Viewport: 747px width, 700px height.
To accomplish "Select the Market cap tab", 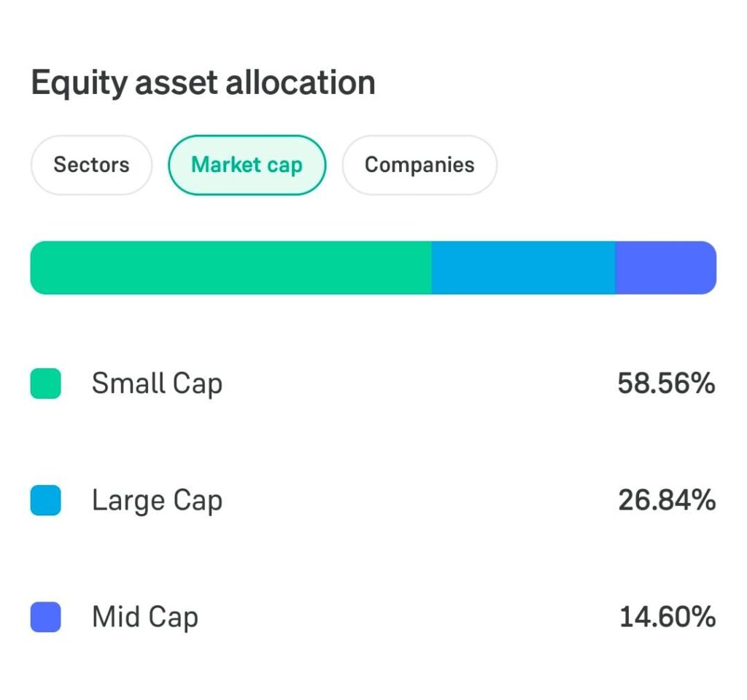I will (247, 166).
